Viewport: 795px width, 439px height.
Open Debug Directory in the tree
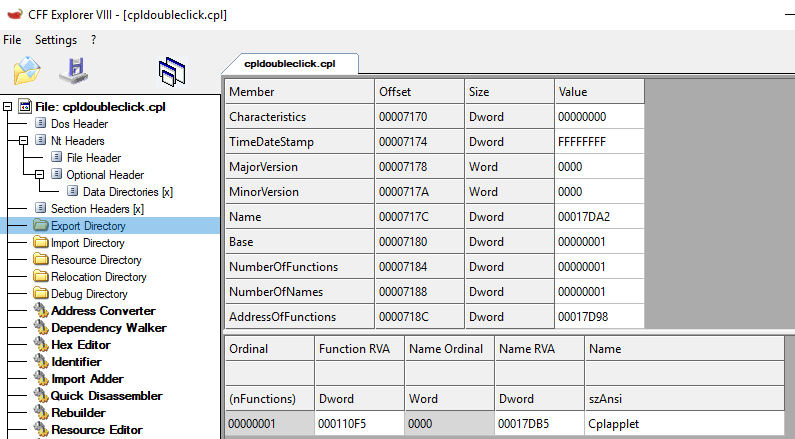pos(89,294)
